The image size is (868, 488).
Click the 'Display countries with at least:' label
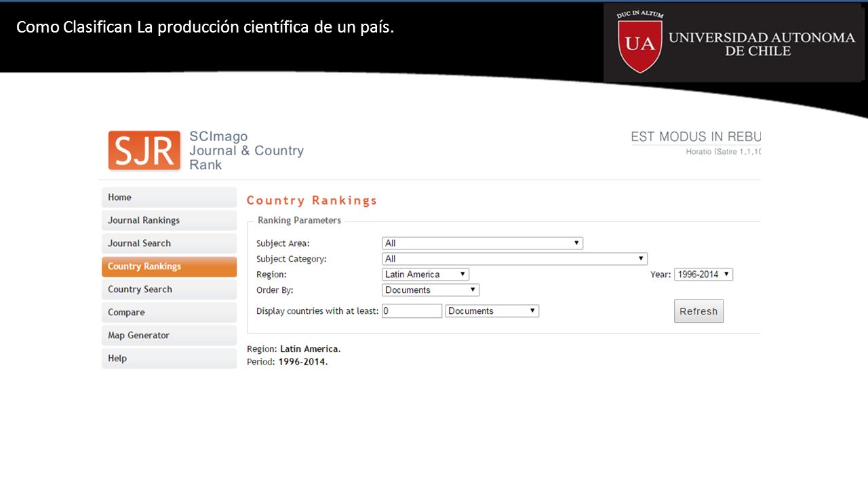coord(317,311)
